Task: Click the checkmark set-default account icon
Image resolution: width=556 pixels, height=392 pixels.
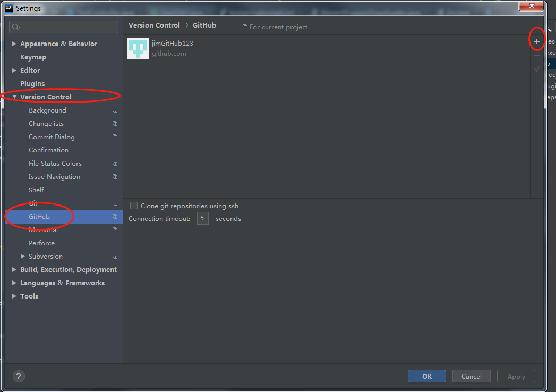Action: coord(536,69)
